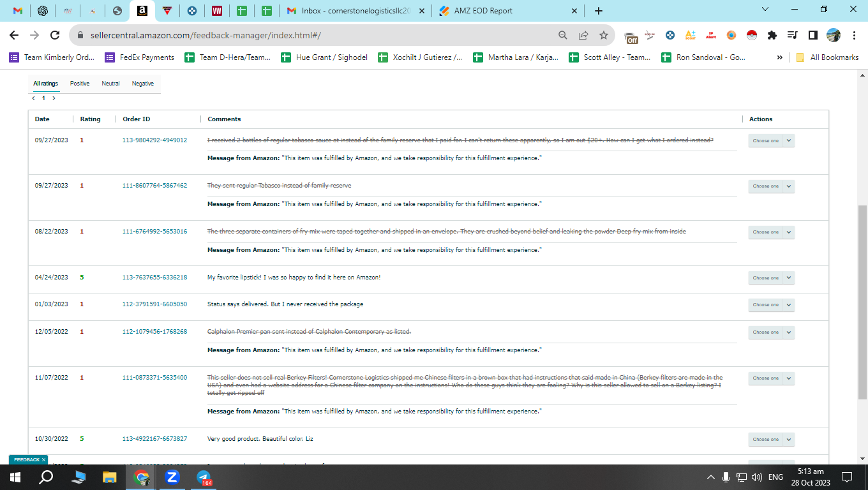Show hidden bookmarks with the double chevron
868x490 pixels.
point(779,57)
